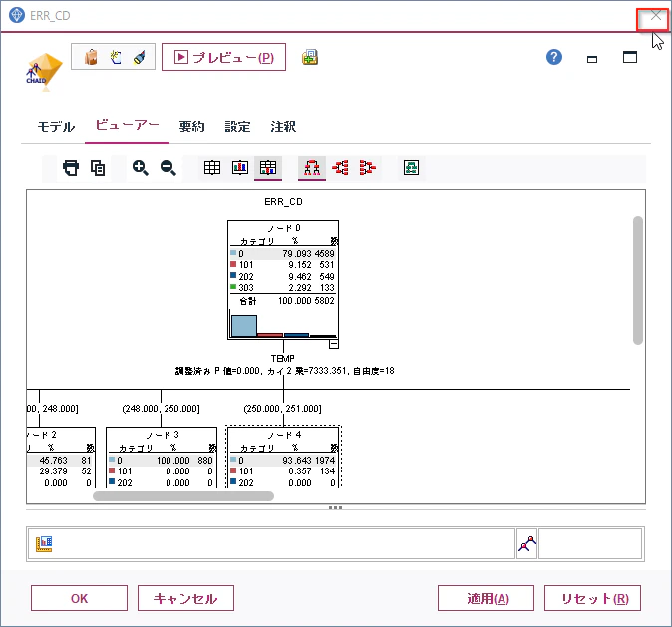Click the 合計 total row in node 0
The image size is (672, 627).
(283, 301)
